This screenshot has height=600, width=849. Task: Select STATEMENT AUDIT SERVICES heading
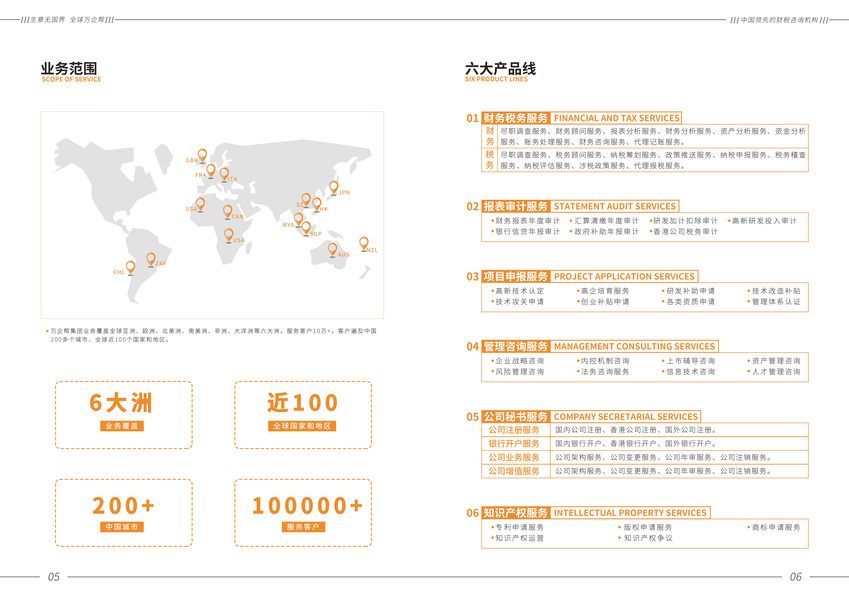615,206
